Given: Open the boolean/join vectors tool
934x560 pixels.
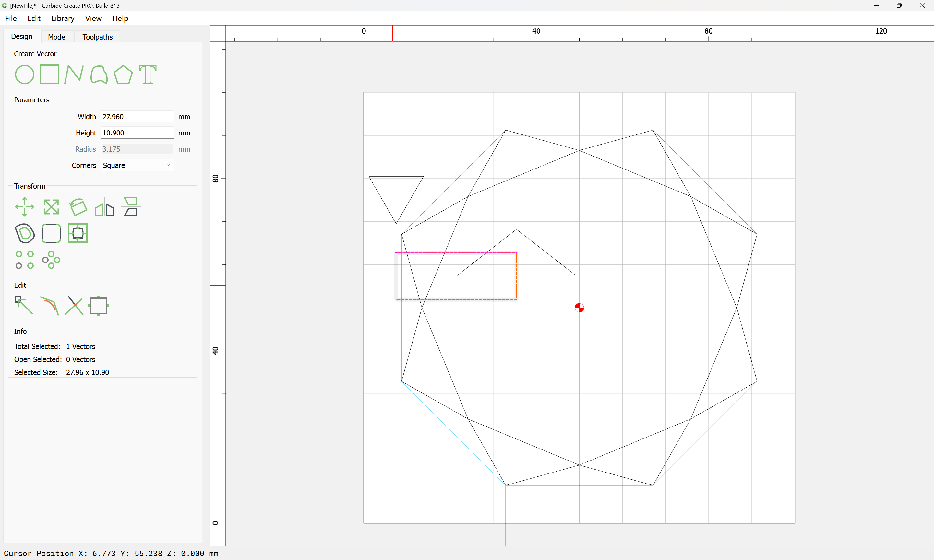Looking at the screenshot, I should 78,233.
